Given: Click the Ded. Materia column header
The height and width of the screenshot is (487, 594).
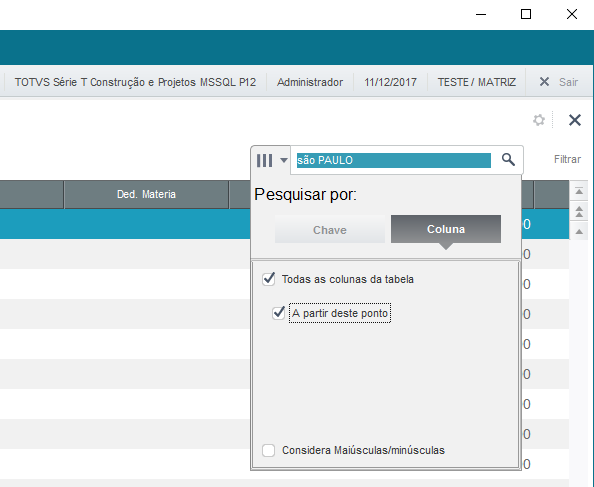Looking at the screenshot, I should (x=146, y=194).
